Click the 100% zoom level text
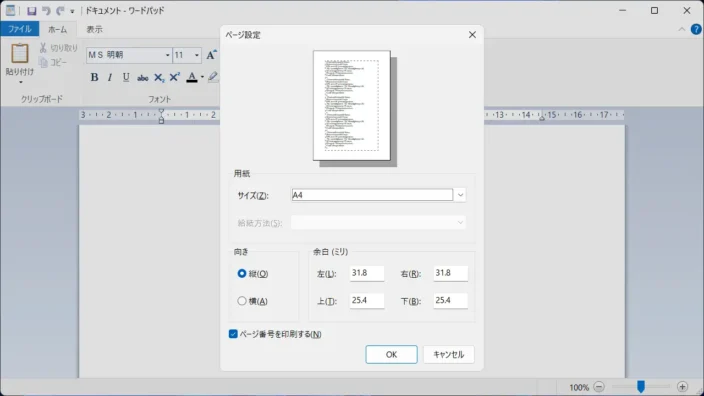 tap(579, 387)
